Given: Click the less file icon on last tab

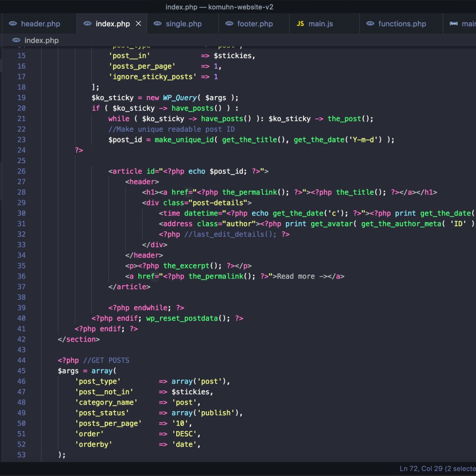Looking at the screenshot, I should 454,23.
